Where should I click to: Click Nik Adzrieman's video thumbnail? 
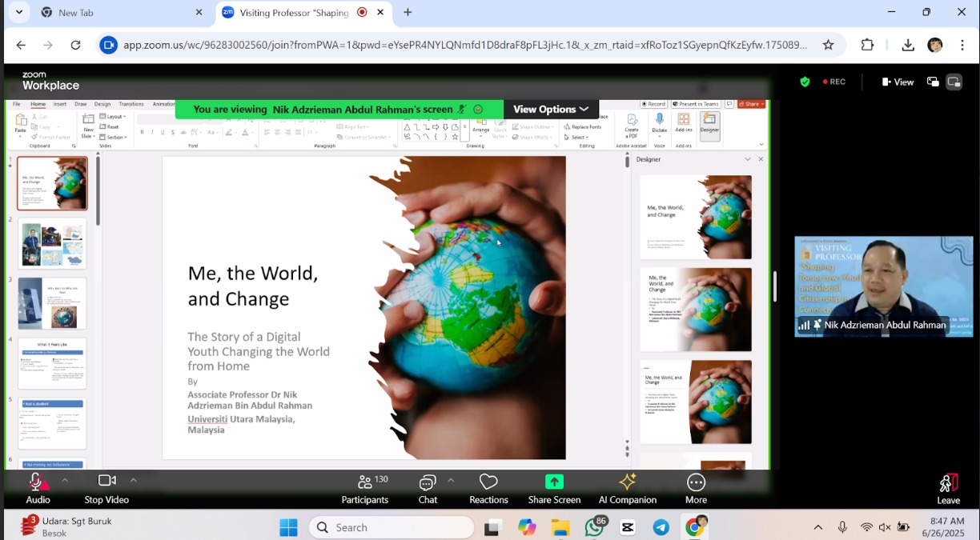[883, 286]
